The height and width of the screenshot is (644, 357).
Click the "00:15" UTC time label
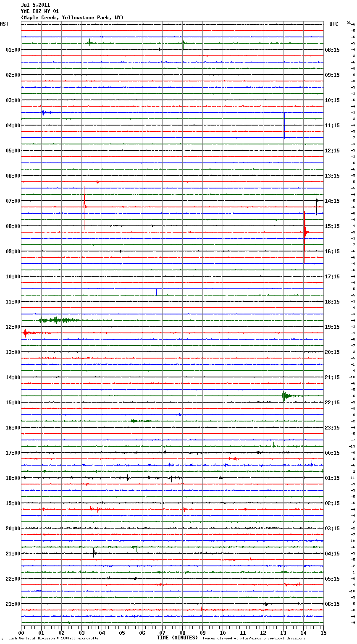[332, 453]
